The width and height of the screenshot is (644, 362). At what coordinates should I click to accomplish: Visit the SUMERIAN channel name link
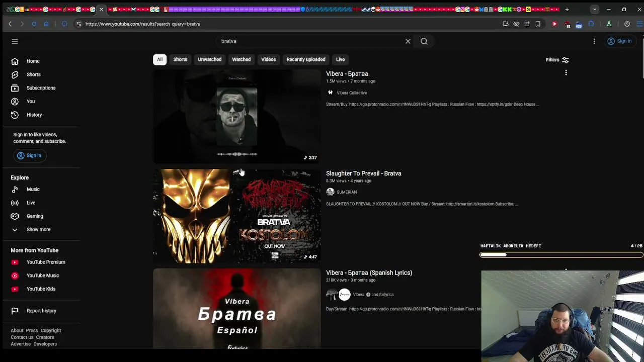[347, 192]
